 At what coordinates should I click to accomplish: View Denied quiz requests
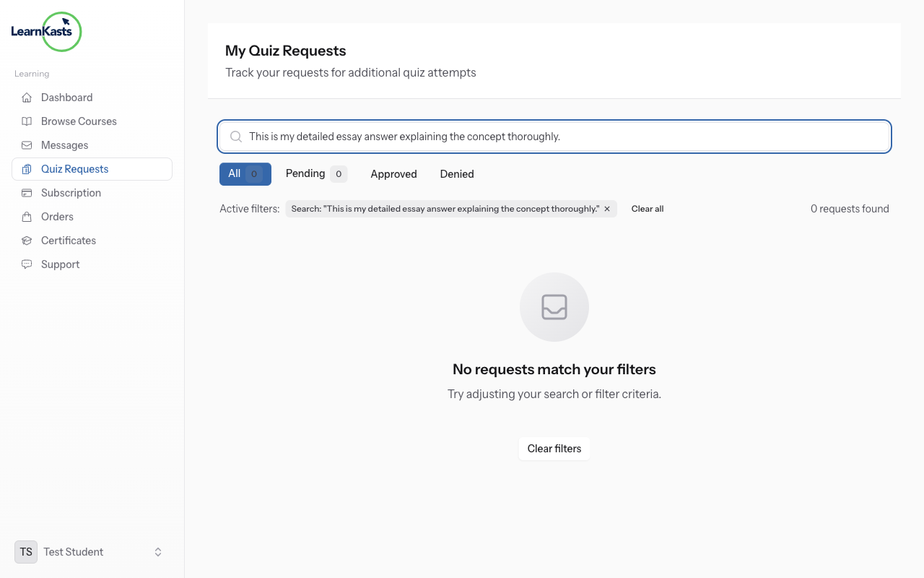pyautogui.click(x=456, y=173)
